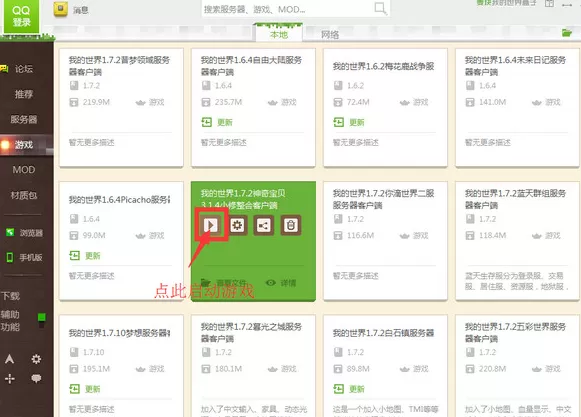
Task: Click the search magnifier icon
Action: pos(381,8)
